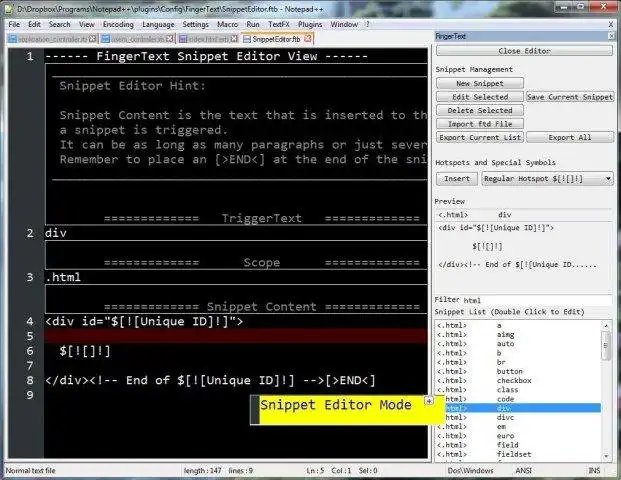Select the 'aimg' snippet in list

click(518, 334)
